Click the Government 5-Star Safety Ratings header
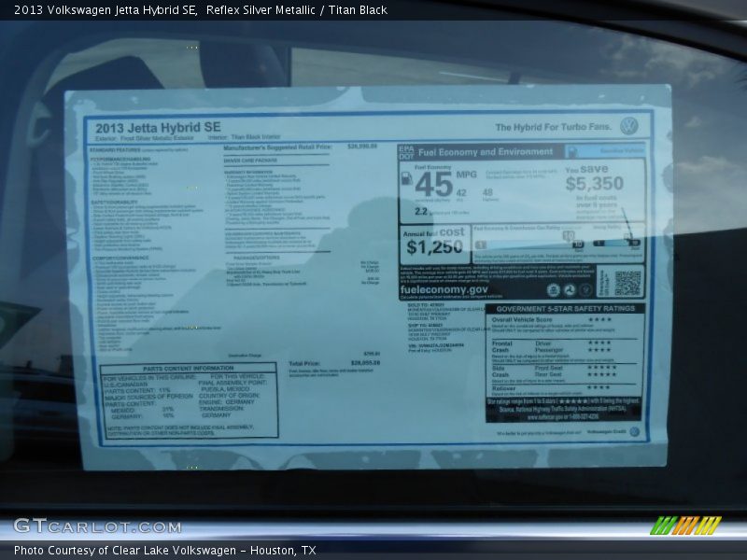 click(x=566, y=309)
